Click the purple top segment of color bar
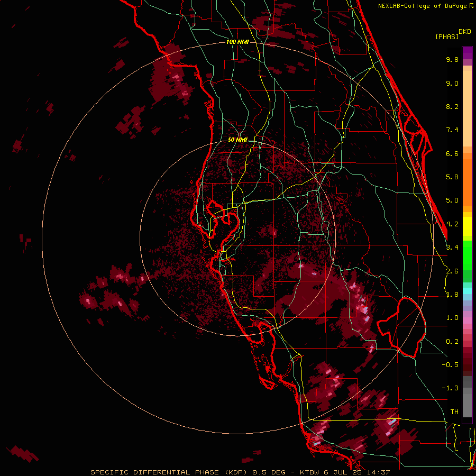Viewport: 476px width, 476px height. tap(467, 53)
